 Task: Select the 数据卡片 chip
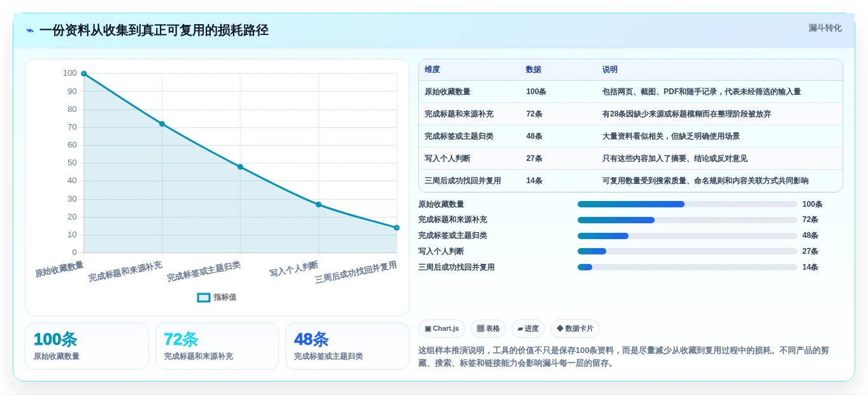pyautogui.click(x=575, y=328)
